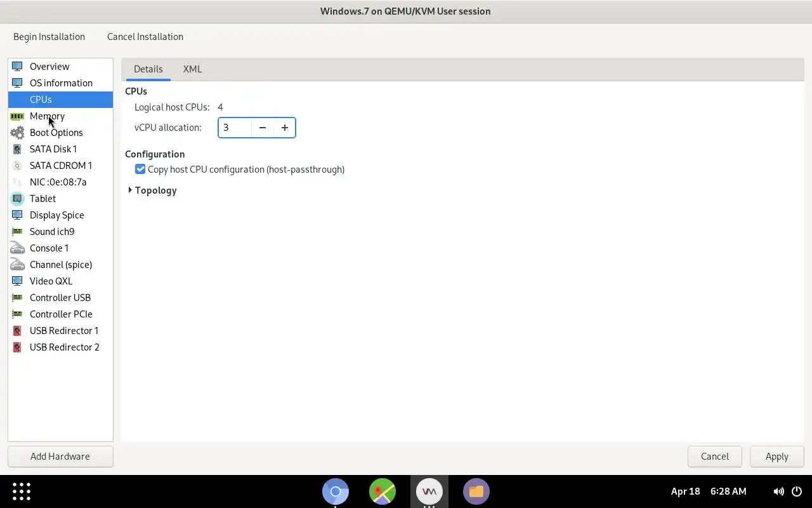
Task: Click the Apply button
Action: [x=776, y=457]
